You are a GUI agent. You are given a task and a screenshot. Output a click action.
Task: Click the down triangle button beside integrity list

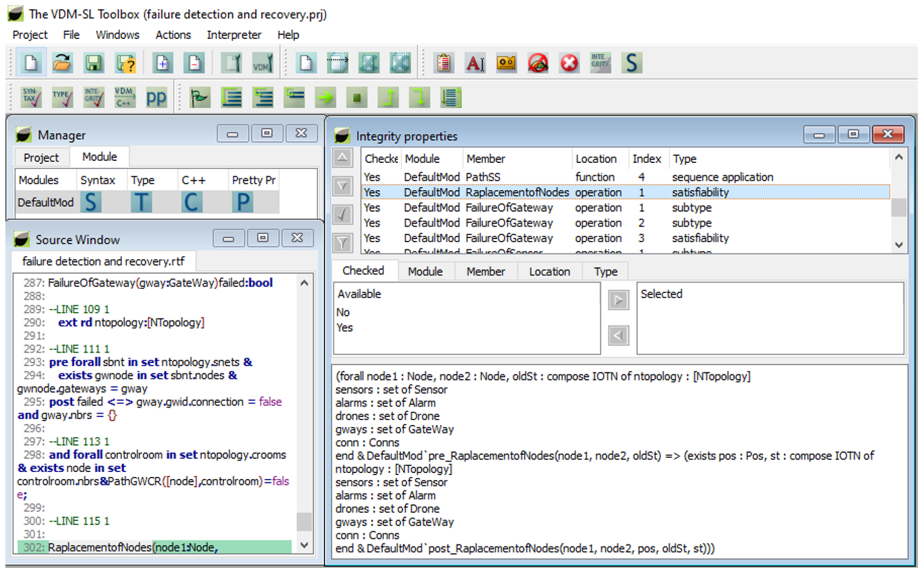pos(343,186)
